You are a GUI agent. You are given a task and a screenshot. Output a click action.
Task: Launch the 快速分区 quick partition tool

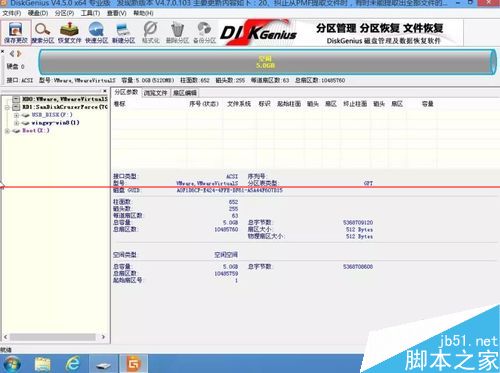coord(96,32)
